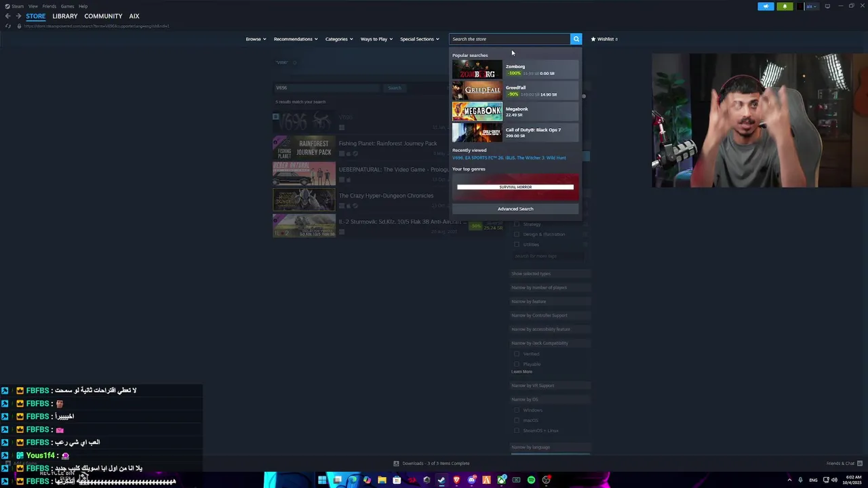Open the Wishlist star link
The image size is (868, 488).
[x=604, y=39]
